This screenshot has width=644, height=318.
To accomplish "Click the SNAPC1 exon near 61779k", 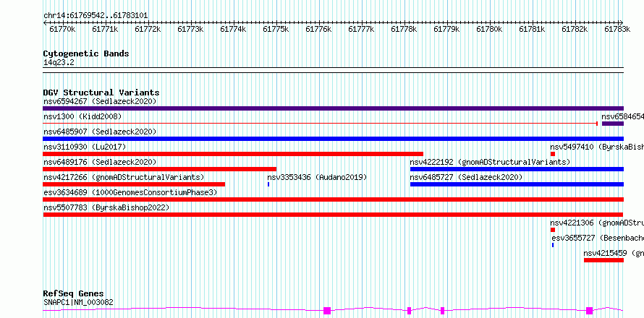I will [442, 311].
